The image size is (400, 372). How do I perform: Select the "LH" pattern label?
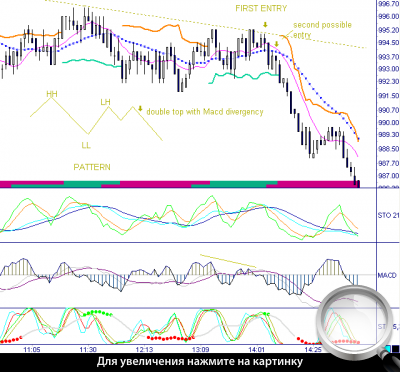105,102
